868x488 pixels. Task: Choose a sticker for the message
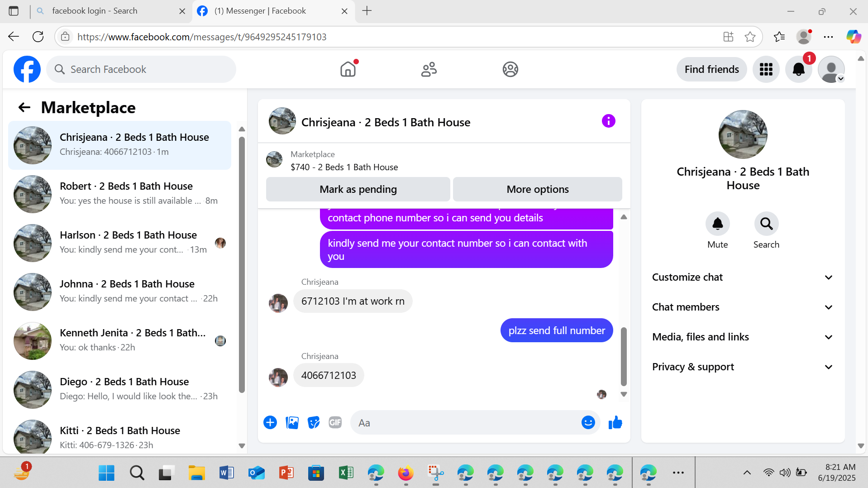point(314,422)
